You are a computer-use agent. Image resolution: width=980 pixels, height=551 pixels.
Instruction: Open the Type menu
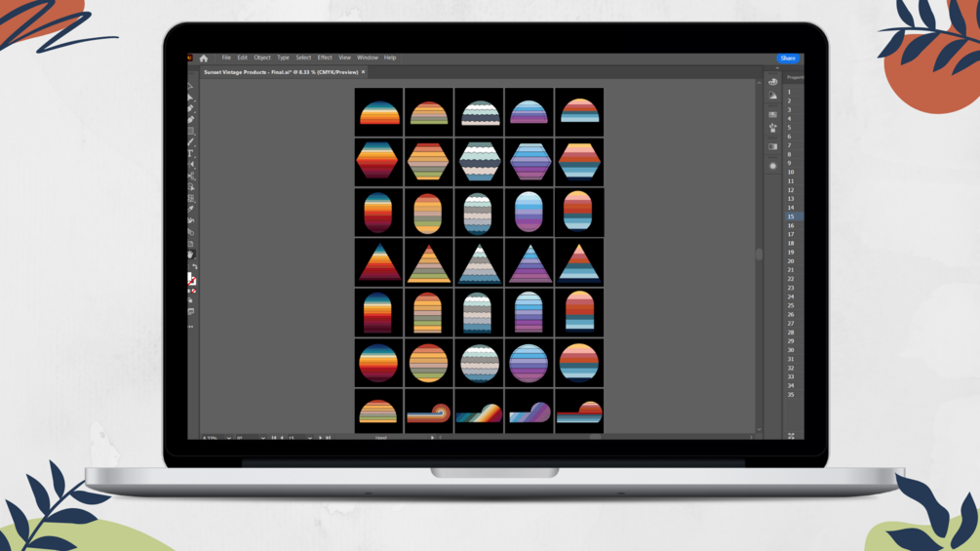283,58
